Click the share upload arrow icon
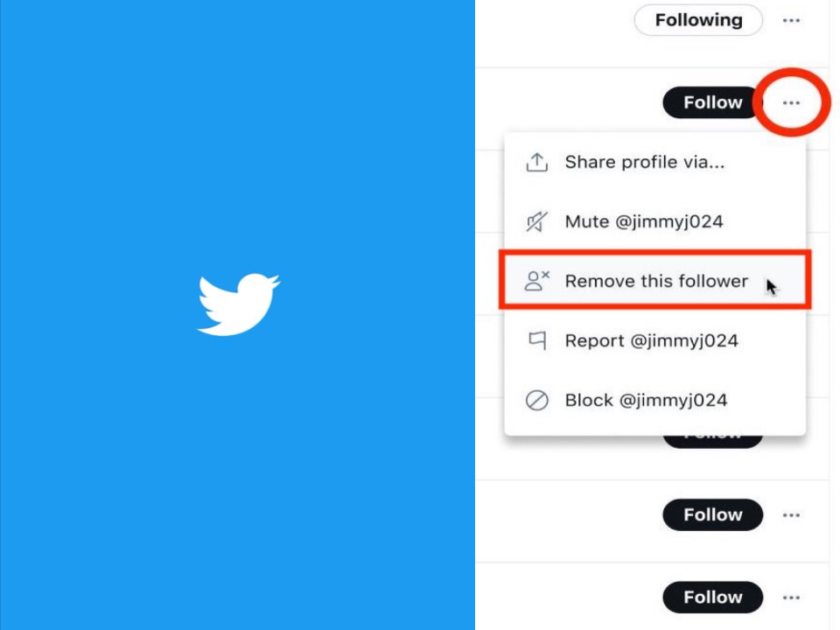The height and width of the screenshot is (630, 840). tap(536, 163)
